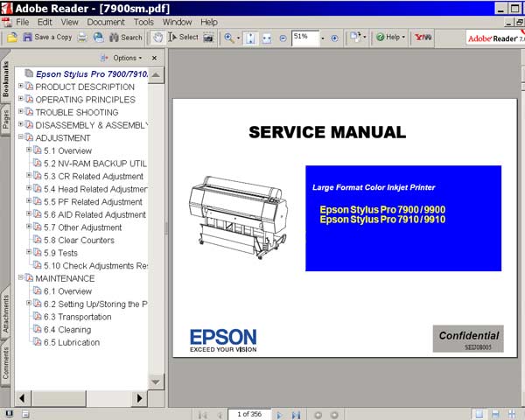Go to 5.2 NV-RAM BACKUP UTIL bookmark
The image size is (525, 420).
(95, 164)
